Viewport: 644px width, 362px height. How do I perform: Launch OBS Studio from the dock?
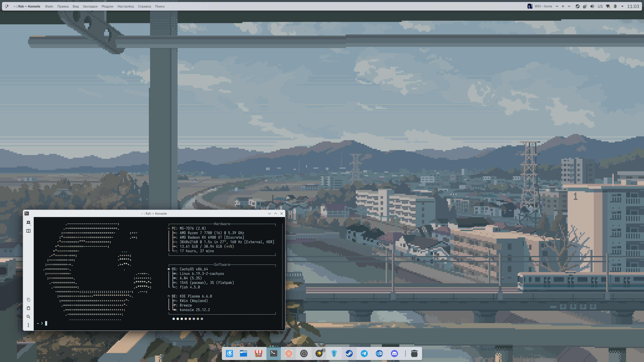click(x=304, y=353)
